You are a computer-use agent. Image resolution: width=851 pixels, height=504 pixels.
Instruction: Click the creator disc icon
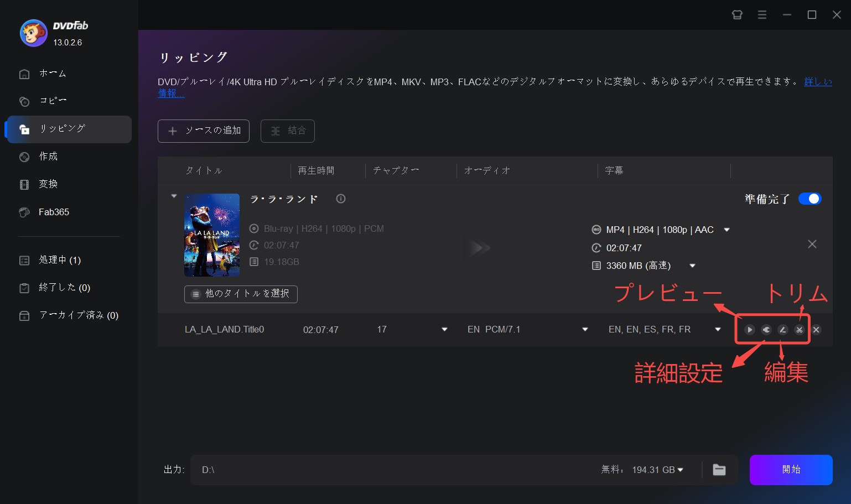pos(24,157)
